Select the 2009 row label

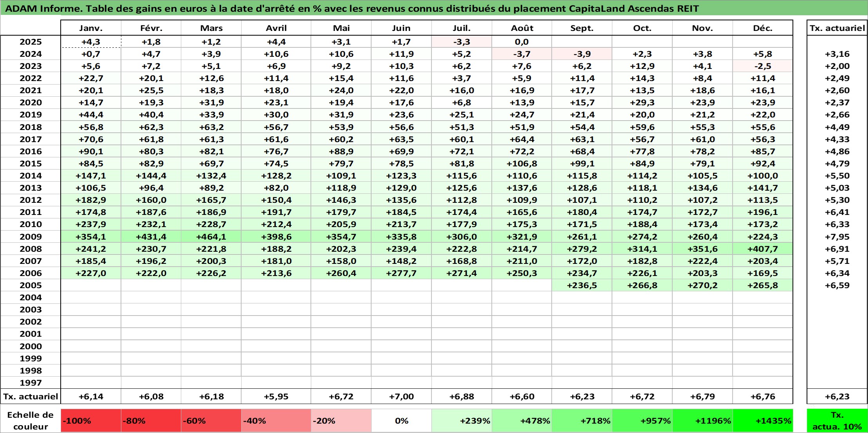pyautogui.click(x=31, y=236)
